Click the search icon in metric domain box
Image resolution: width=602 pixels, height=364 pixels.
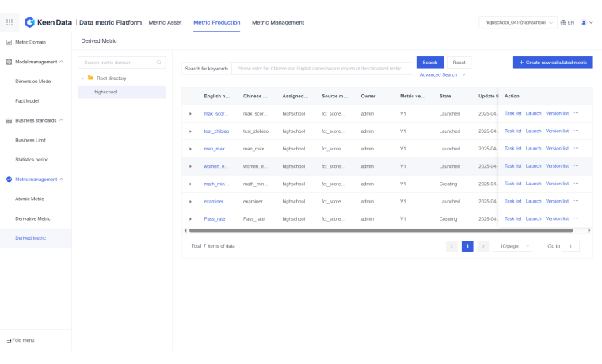[x=158, y=62]
